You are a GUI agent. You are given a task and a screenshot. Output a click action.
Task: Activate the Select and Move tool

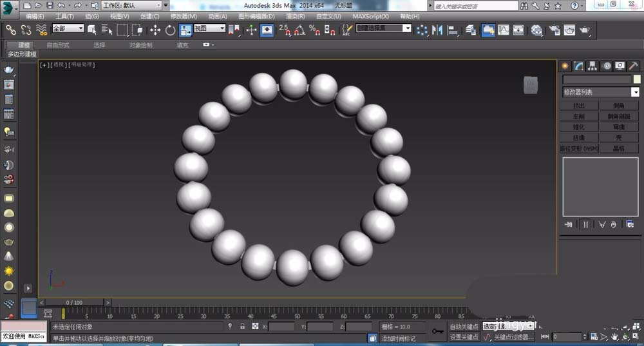click(155, 30)
